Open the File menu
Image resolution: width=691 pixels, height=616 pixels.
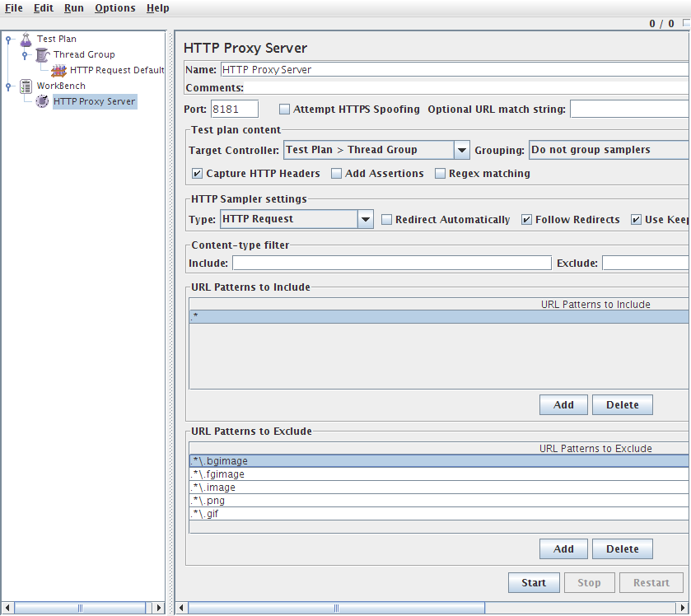pos(14,8)
